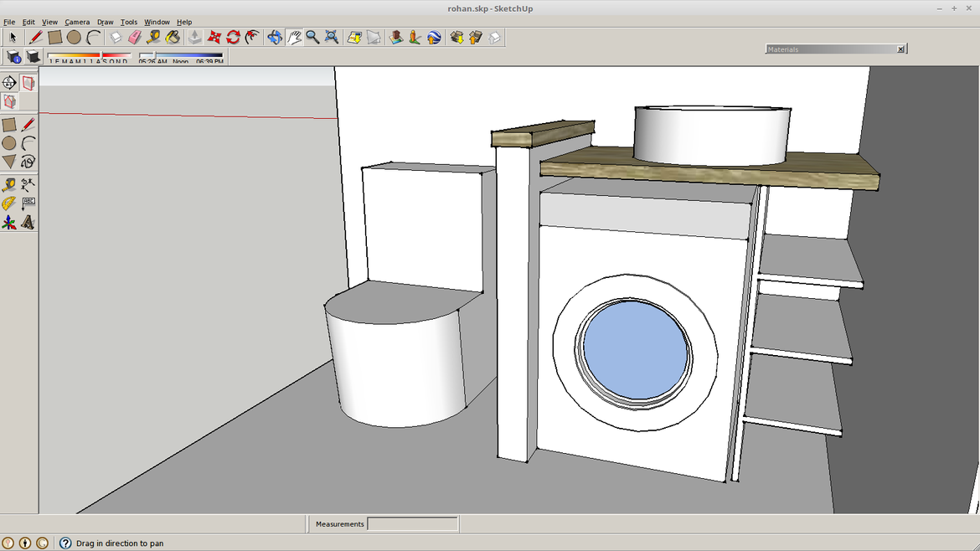Click the Rotate tool icon
The width and height of the screenshot is (980, 551).
[x=233, y=37]
